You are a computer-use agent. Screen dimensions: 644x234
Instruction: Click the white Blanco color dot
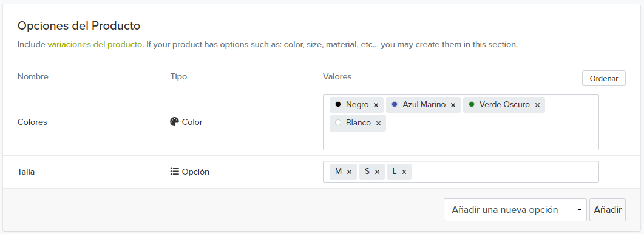[338, 122]
